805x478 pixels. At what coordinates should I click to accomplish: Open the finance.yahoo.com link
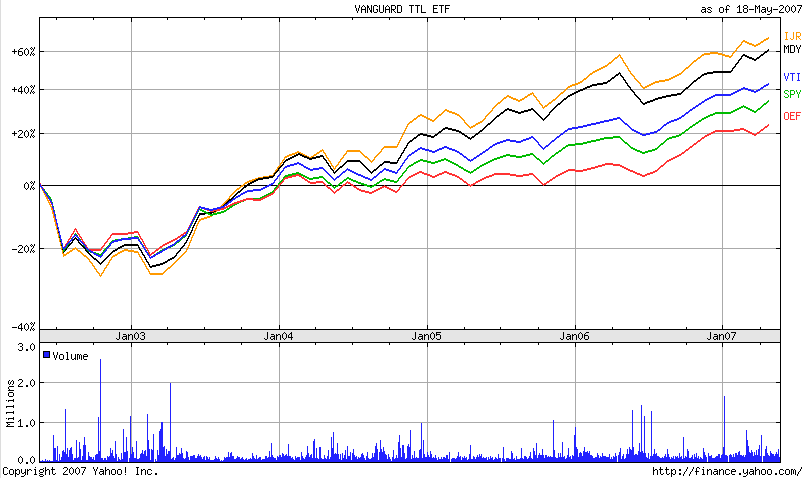point(727,471)
